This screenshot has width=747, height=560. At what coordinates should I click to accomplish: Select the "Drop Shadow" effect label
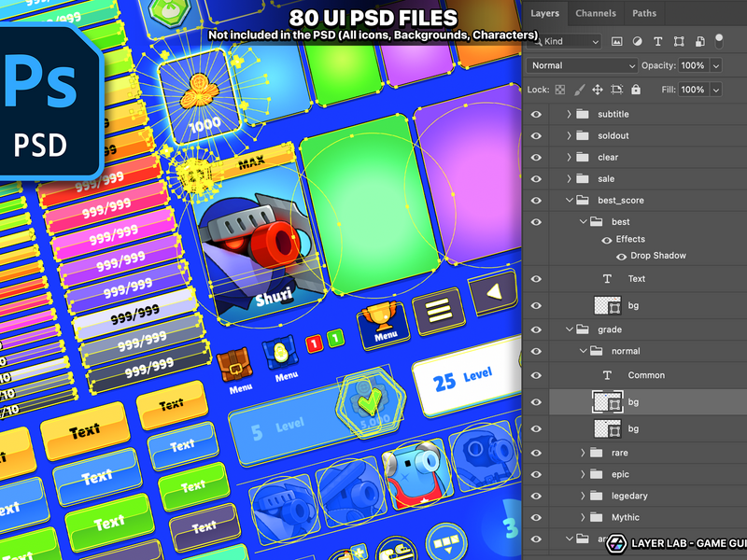click(x=658, y=256)
